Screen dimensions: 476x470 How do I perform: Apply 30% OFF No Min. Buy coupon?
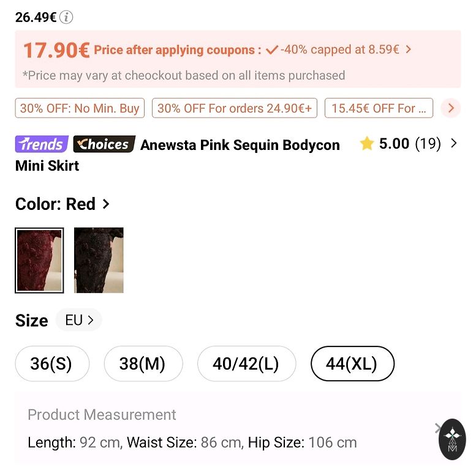[x=80, y=108]
